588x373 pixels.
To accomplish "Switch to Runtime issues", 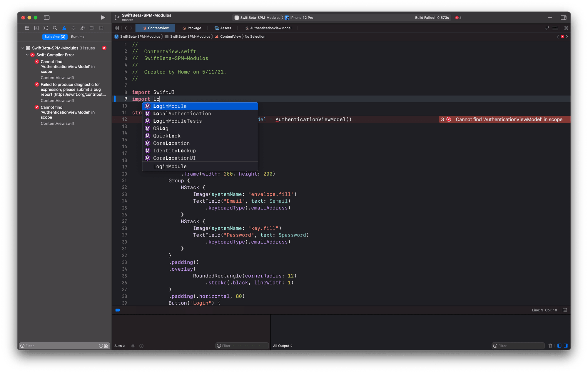I will [78, 37].
